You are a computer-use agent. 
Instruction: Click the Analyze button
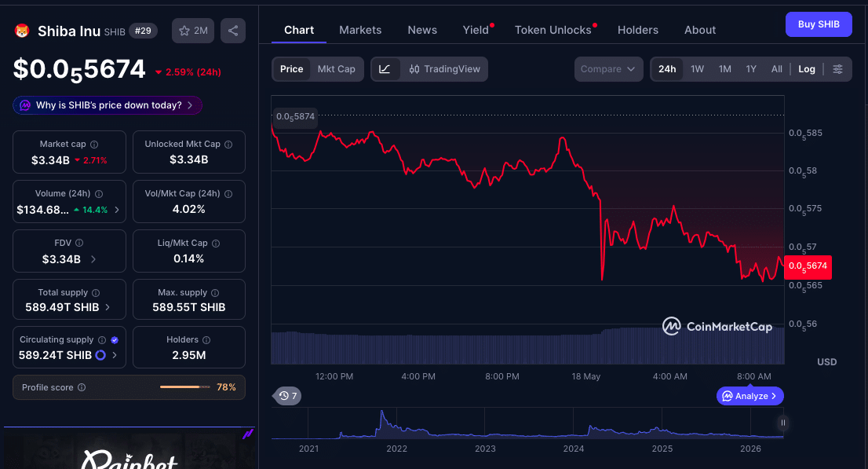pyautogui.click(x=750, y=396)
